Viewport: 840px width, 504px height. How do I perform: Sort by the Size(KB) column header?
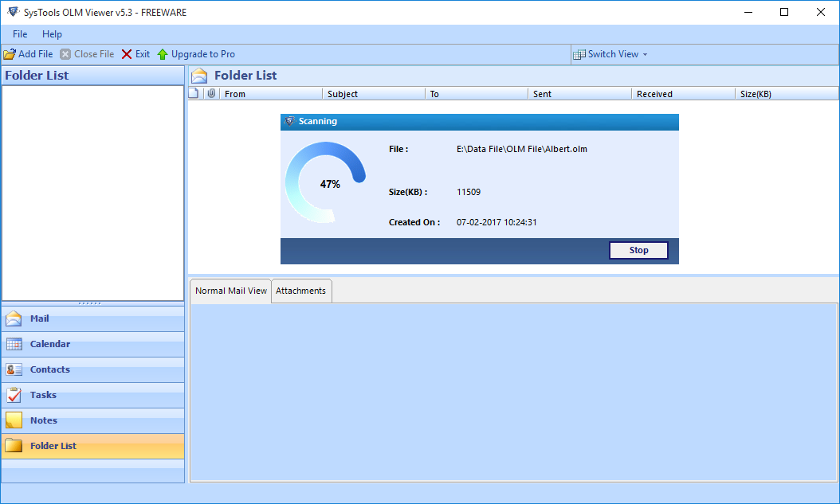[x=787, y=94]
